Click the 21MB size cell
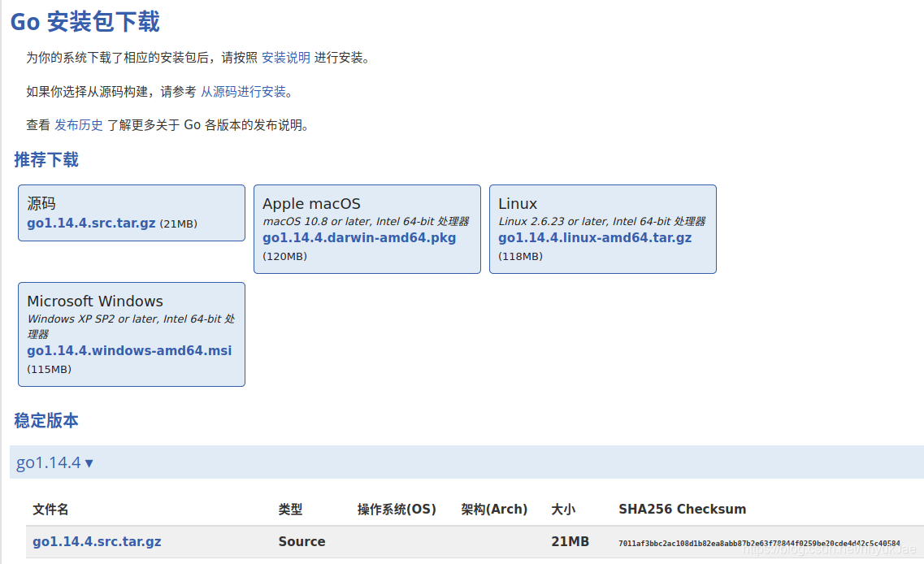924x564 pixels. point(570,541)
